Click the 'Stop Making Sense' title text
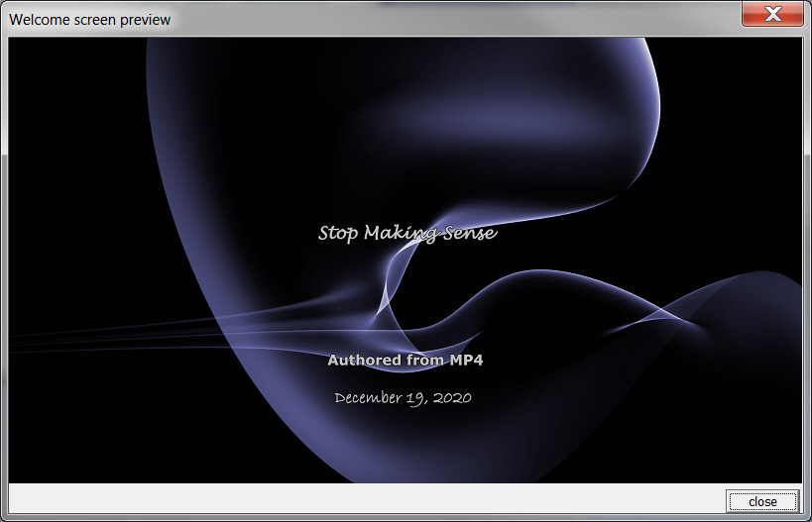The height and width of the screenshot is (522, 812). 407,234
